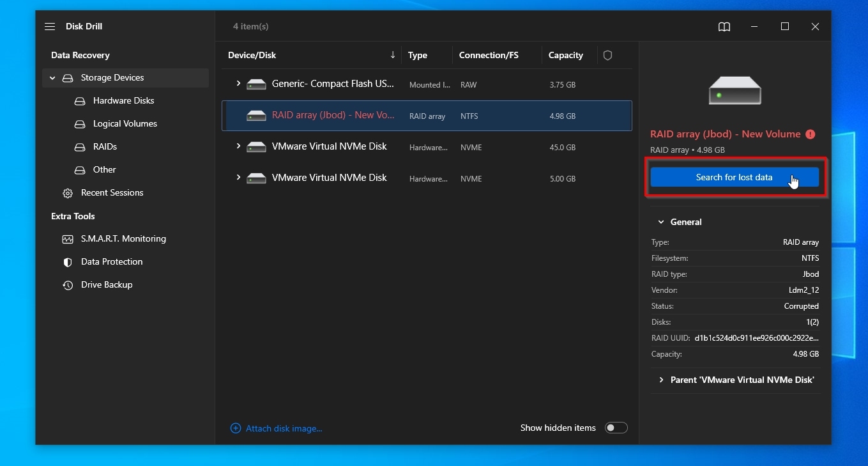
Task: Expand the Generic- Compact Flash disk row
Action: [238, 84]
